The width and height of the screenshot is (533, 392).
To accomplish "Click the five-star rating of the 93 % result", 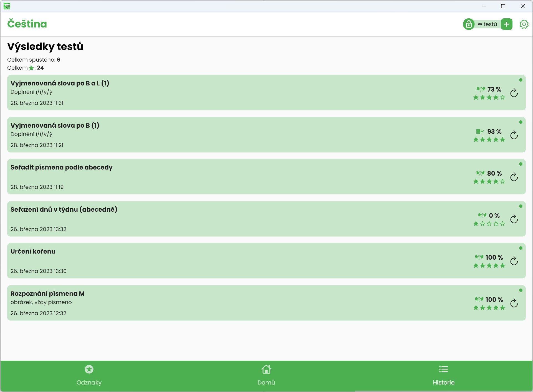I will point(489,140).
